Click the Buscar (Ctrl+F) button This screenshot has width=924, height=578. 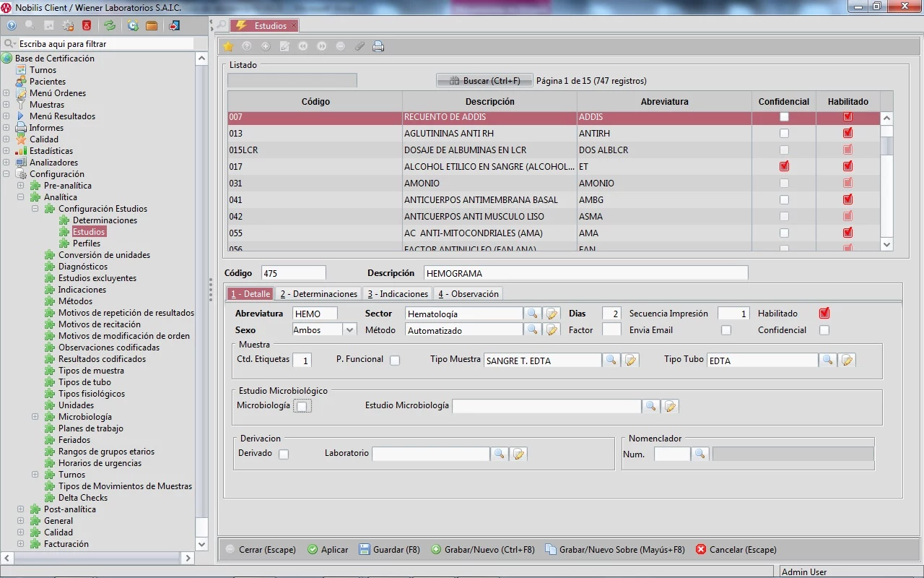pos(484,81)
